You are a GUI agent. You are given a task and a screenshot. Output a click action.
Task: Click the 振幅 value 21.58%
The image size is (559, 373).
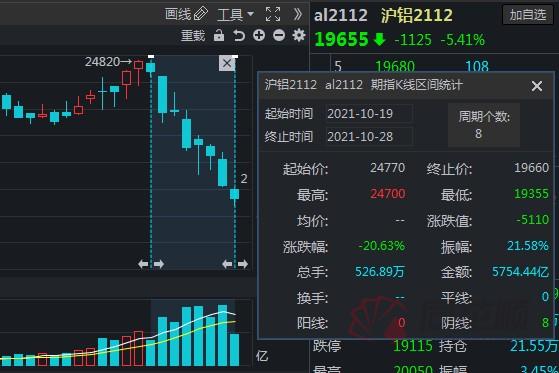[x=528, y=246]
